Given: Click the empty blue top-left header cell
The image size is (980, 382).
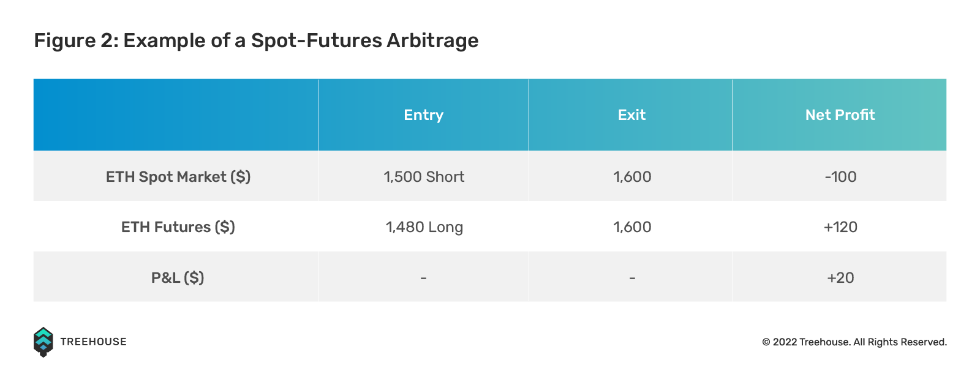Looking at the screenshot, I should click(176, 115).
